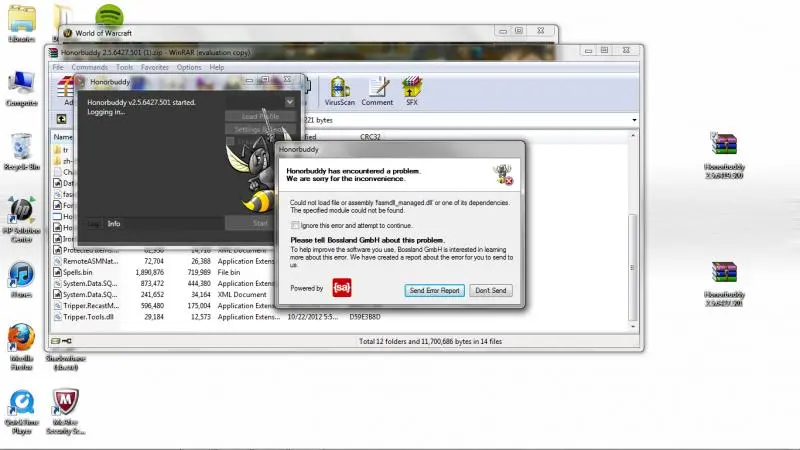
Task: Sort by the Name column header
Action: click(63, 137)
